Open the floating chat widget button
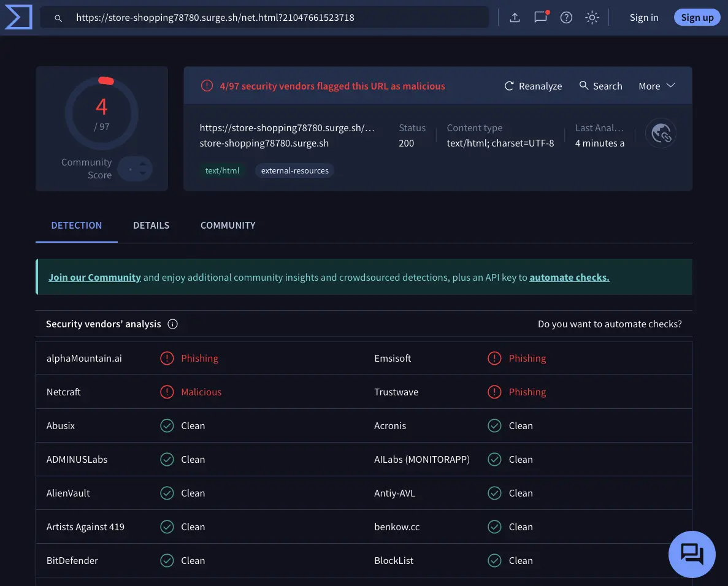The height and width of the screenshot is (586, 728). tap(692, 554)
